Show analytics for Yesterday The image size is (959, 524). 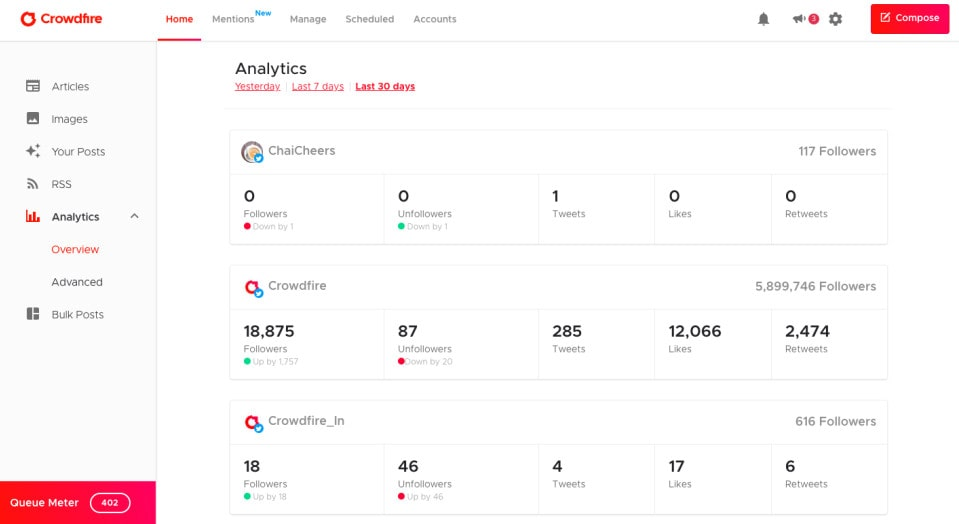257,87
